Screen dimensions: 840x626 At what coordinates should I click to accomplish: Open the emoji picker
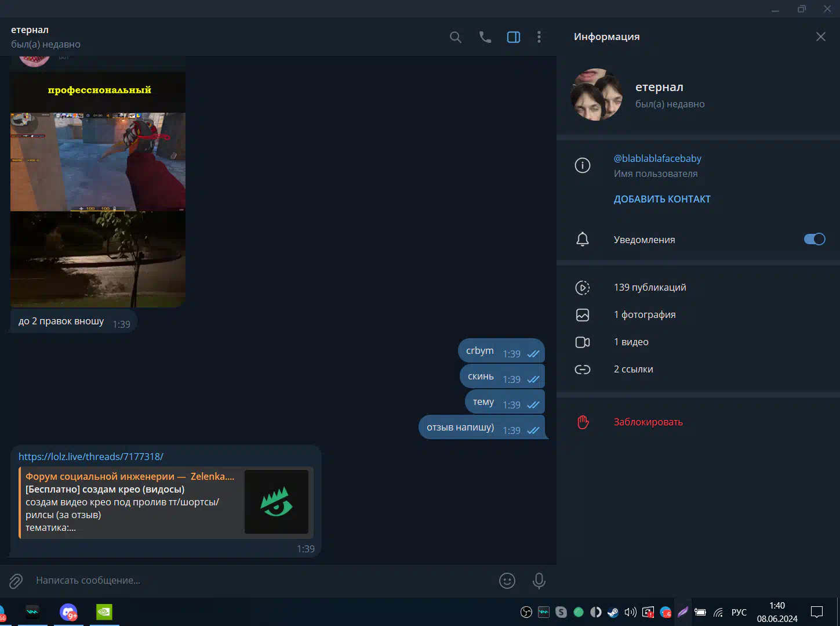(x=507, y=581)
